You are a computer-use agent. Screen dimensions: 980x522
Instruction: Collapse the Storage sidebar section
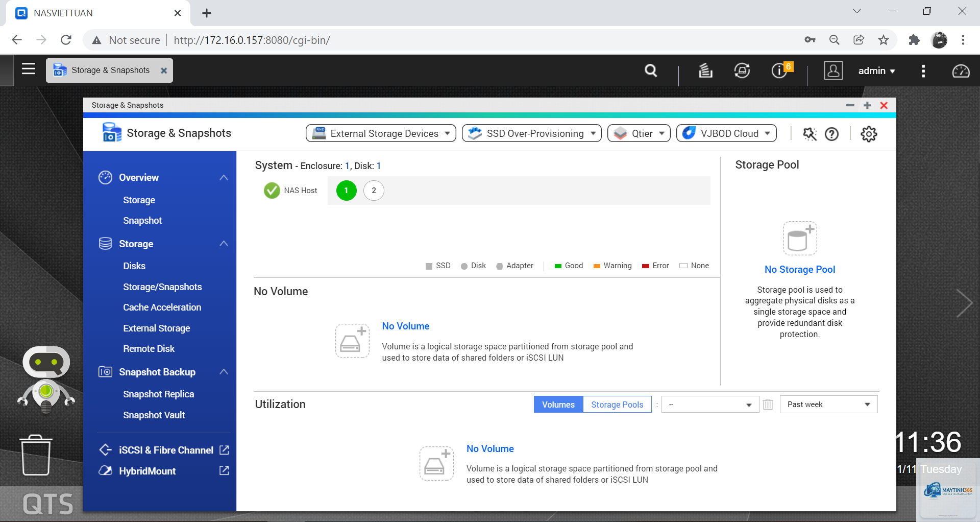point(224,244)
